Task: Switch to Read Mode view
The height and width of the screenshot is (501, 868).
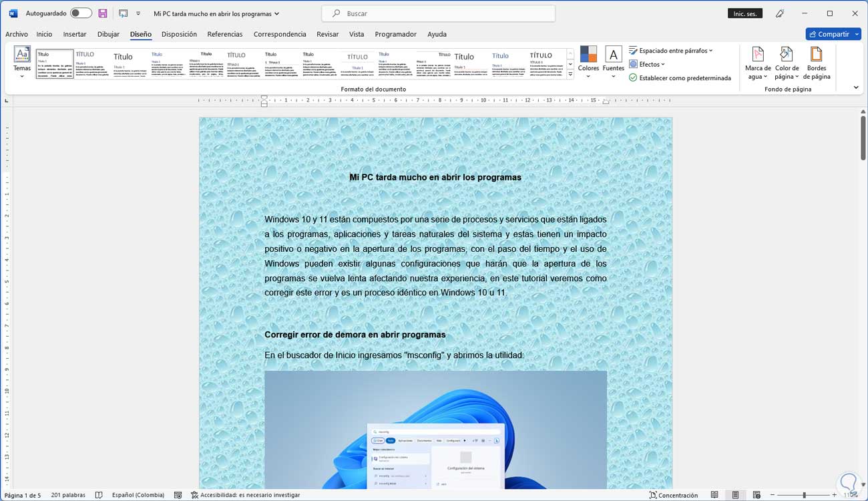Action: pos(714,495)
